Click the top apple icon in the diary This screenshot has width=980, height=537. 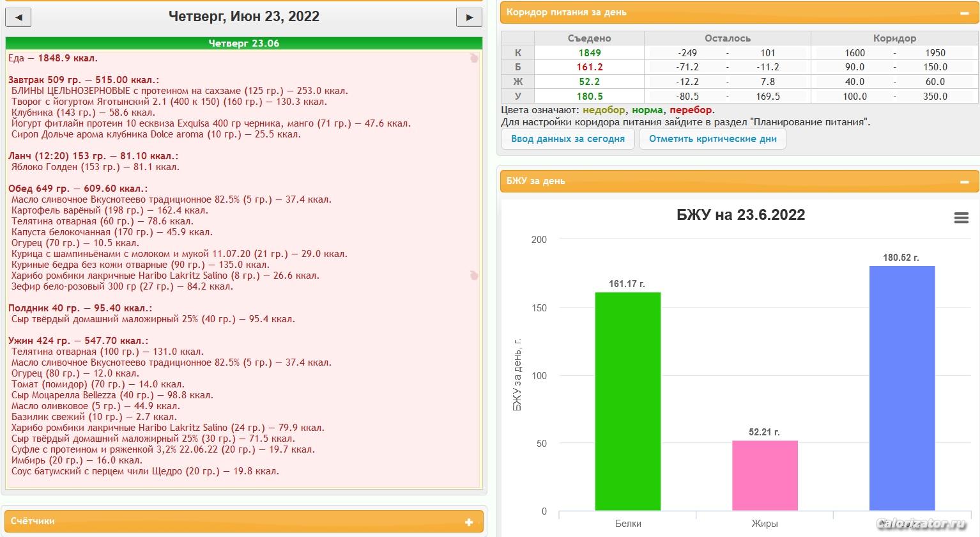coord(473,58)
